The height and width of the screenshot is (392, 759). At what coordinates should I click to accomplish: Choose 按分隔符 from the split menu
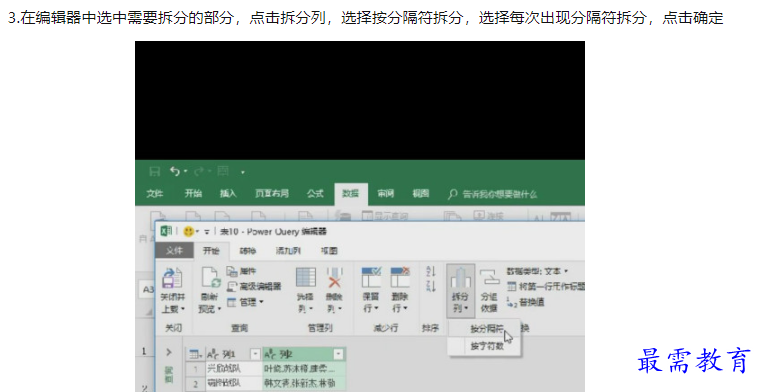(484, 329)
